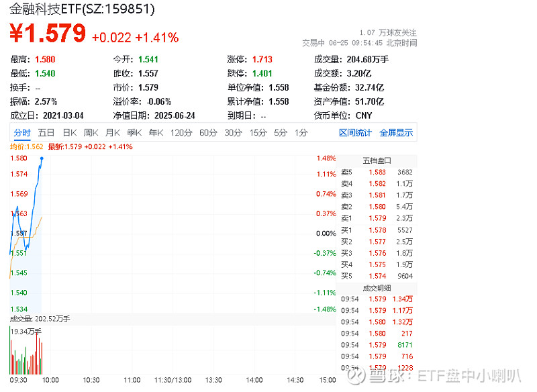Click the 成交量 value 204.68万手
The width and height of the screenshot is (537, 392).
[x=368, y=60]
